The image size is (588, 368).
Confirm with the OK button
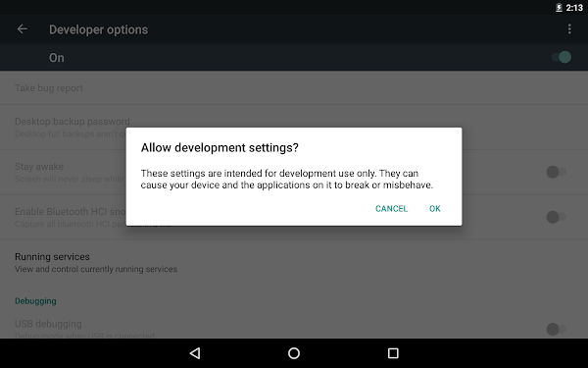(x=434, y=209)
